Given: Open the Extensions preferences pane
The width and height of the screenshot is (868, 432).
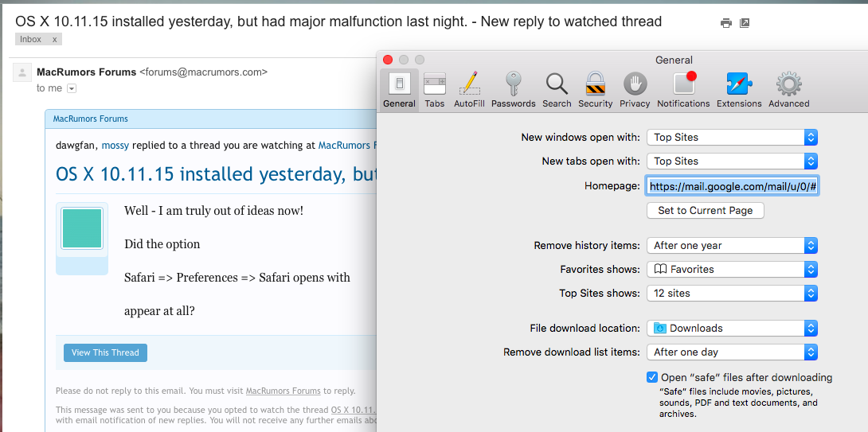Looking at the screenshot, I should [739, 90].
